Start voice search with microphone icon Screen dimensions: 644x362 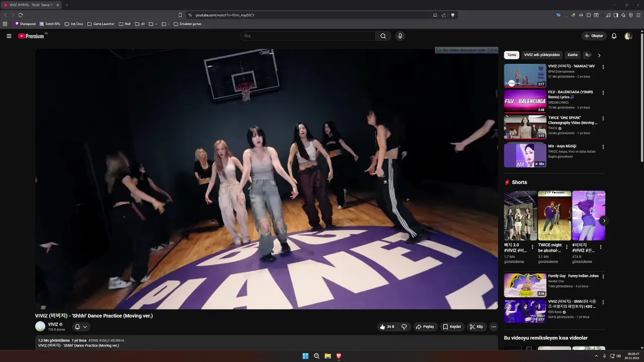coord(400,36)
